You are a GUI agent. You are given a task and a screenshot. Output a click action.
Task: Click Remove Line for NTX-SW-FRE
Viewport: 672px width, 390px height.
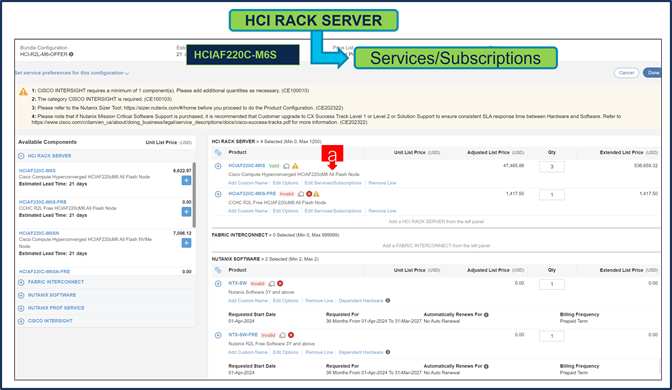[x=319, y=352]
